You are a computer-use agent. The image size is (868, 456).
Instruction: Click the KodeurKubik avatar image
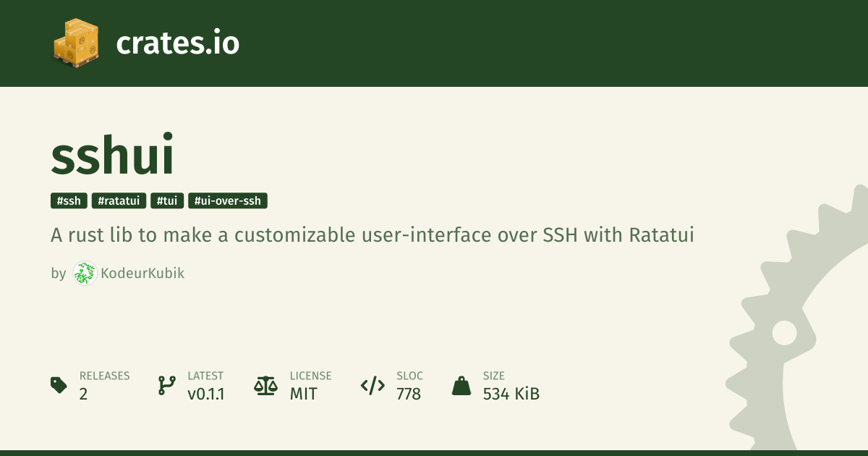click(x=85, y=273)
